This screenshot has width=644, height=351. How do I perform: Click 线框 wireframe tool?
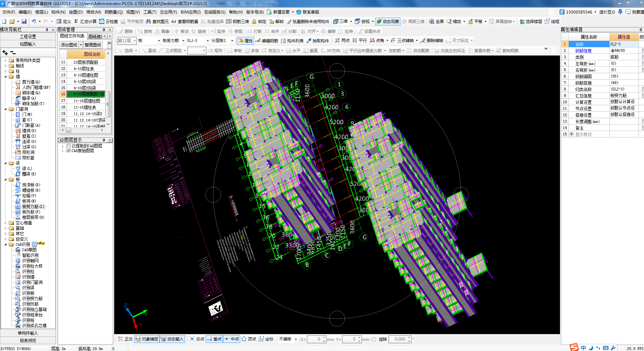[x=552, y=21]
